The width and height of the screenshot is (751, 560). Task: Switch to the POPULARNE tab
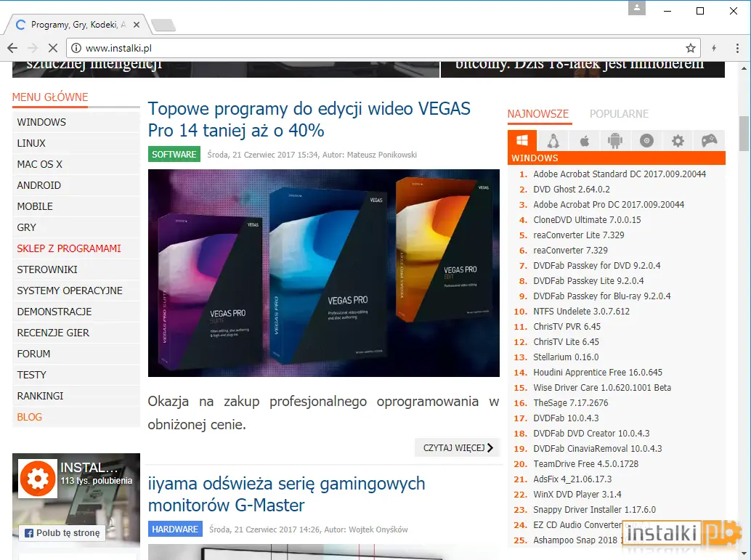(619, 114)
